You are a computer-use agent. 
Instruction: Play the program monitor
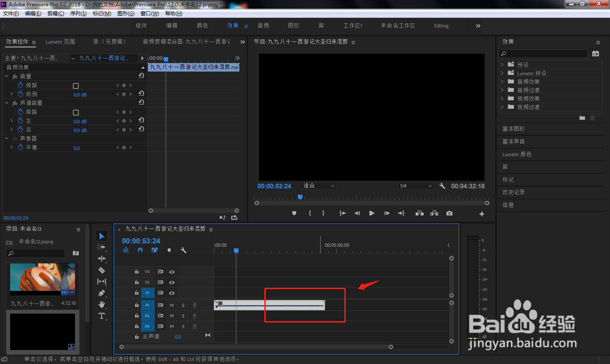click(372, 213)
